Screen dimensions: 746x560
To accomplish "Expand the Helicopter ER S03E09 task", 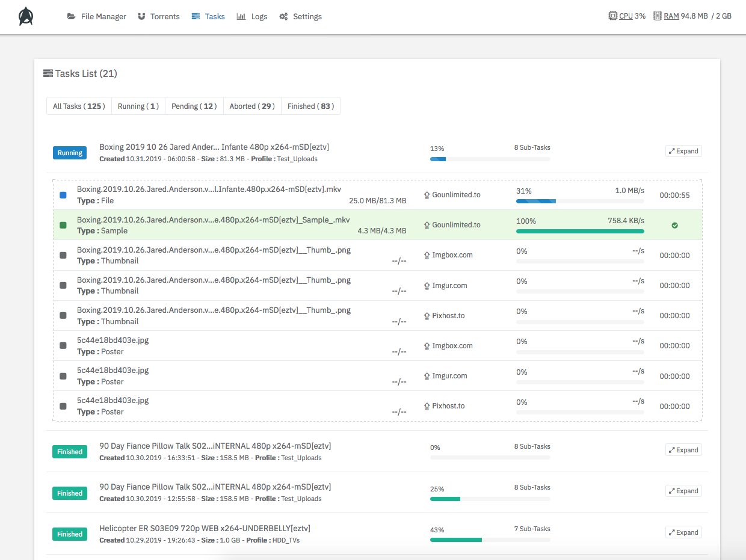I will [x=683, y=532].
